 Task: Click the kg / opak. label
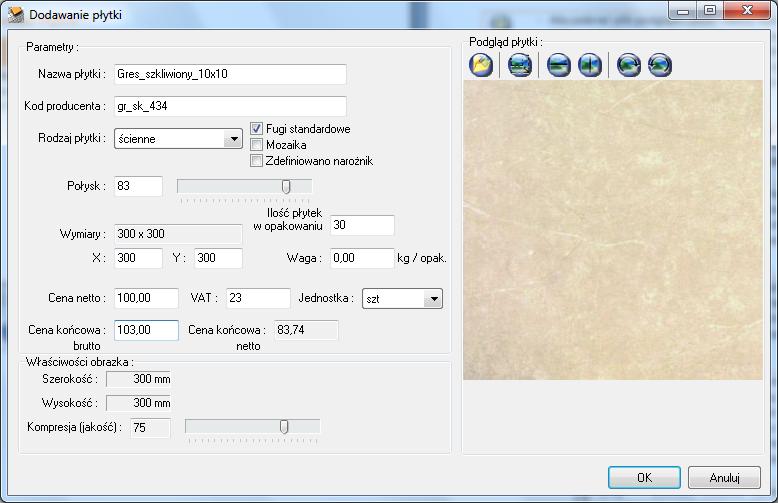pos(422,258)
